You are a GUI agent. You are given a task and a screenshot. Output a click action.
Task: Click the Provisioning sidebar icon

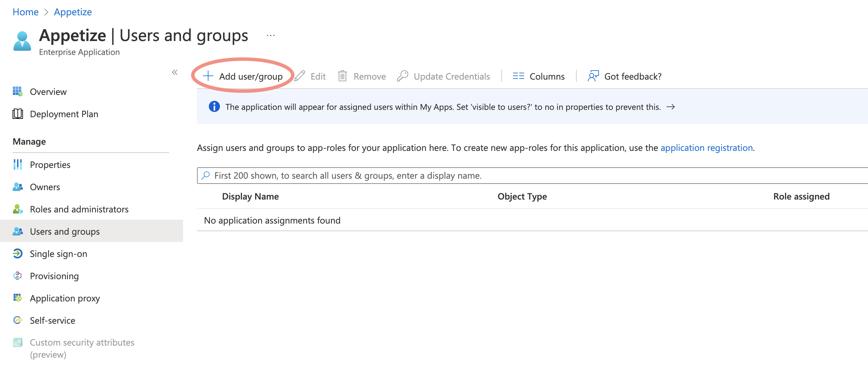[x=18, y=276]
